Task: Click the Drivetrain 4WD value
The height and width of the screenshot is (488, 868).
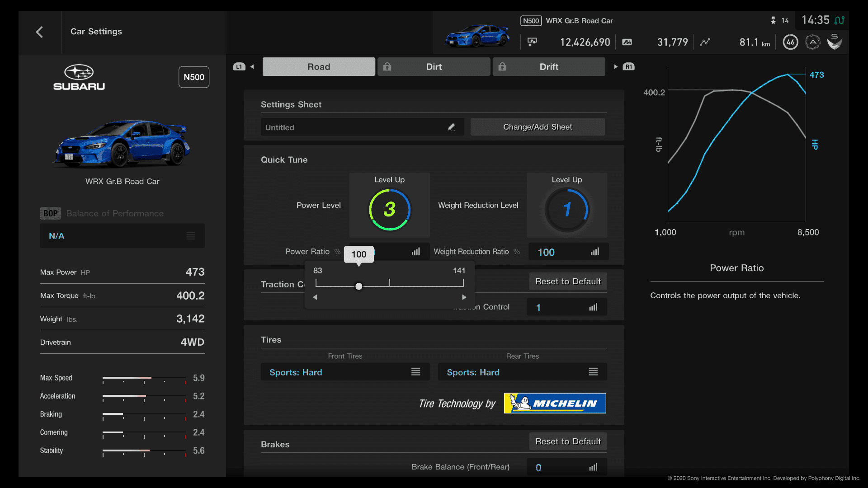Action: [x=193, y=342]
